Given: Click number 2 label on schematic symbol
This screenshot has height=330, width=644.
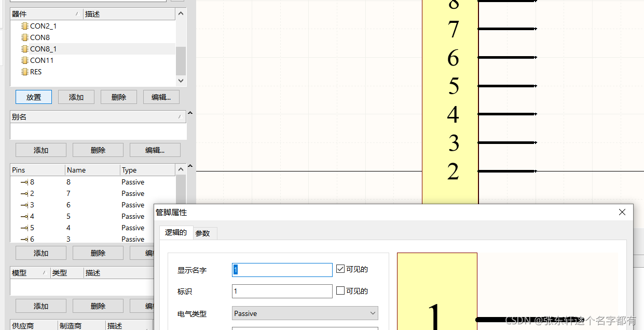Looking at the screenshot, I should tap(453, 171).
